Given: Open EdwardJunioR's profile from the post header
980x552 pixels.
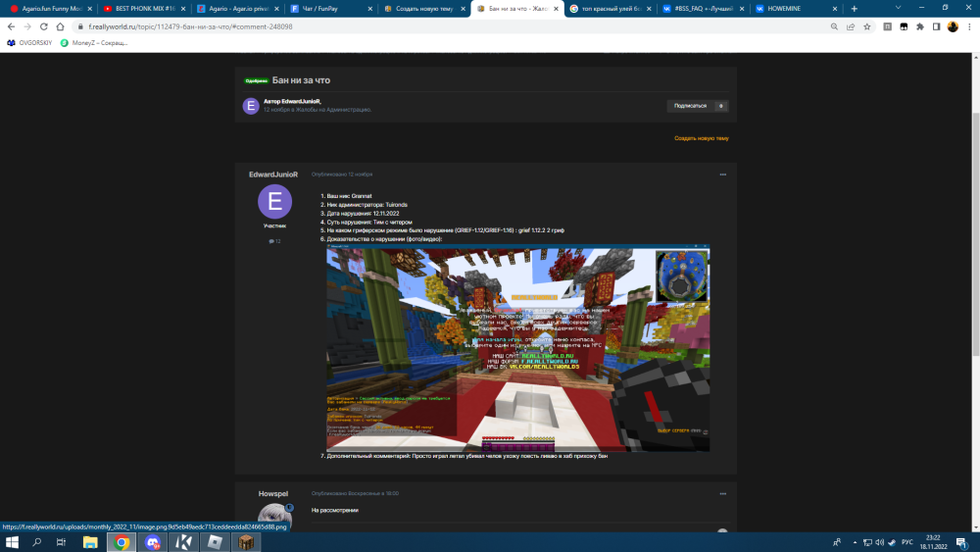Looking at the screenshot, I should [x=273, y=175].
